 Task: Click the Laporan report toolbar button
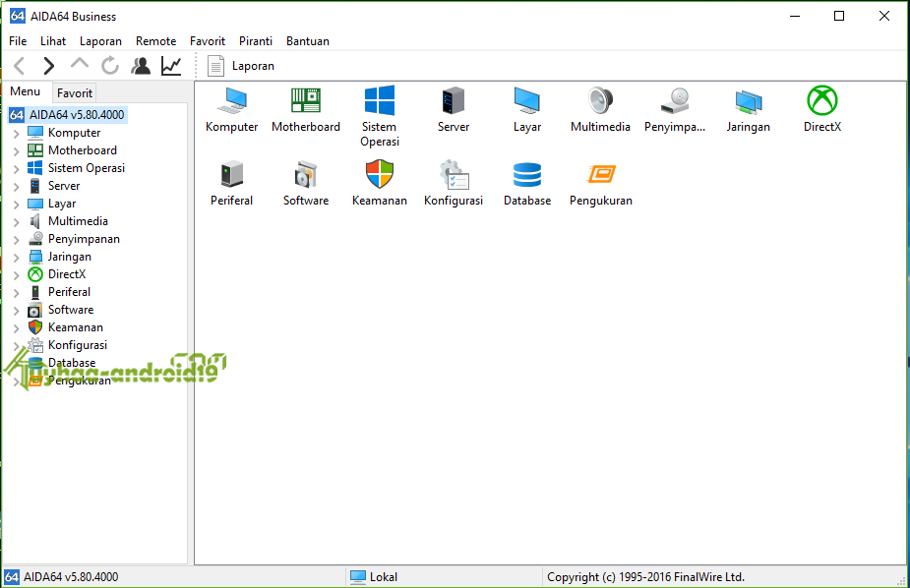(241, 66)
